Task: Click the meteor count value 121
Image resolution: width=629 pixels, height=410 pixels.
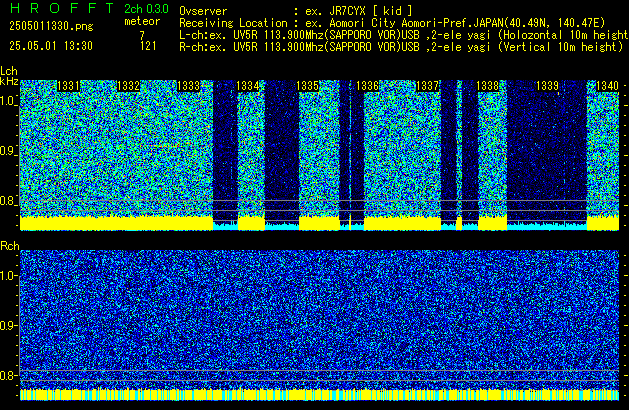Action: click(x=148, y=46)
